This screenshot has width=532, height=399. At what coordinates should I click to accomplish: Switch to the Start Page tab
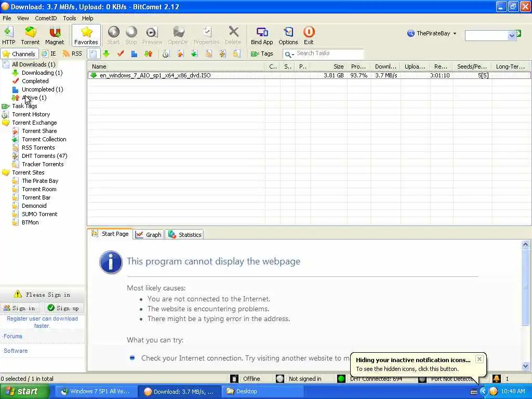110,234
